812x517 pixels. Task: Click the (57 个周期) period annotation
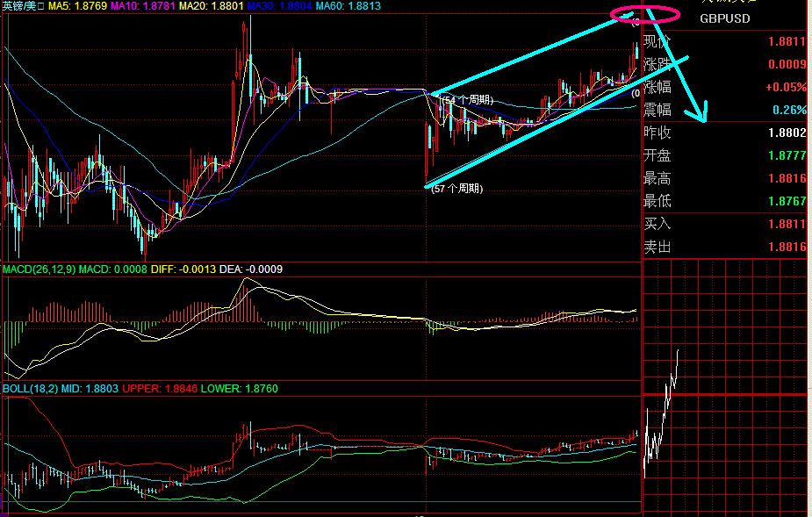[456, 189]
